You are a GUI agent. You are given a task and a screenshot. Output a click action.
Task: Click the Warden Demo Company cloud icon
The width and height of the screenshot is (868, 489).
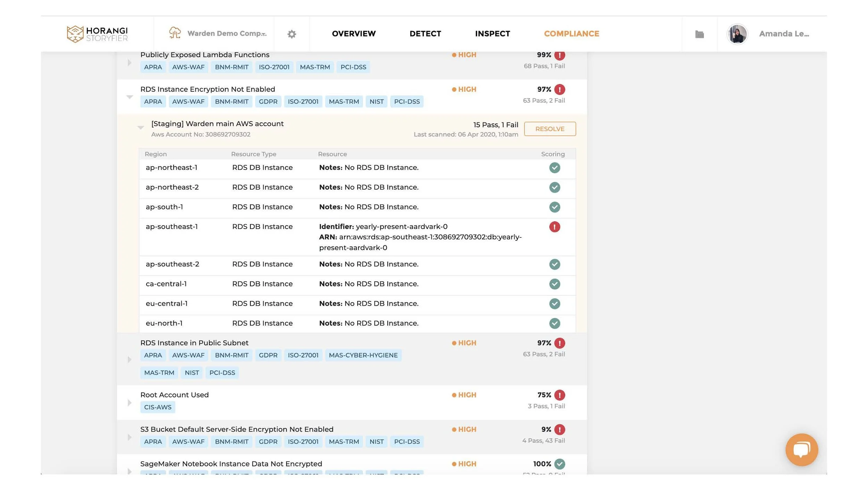175,33
